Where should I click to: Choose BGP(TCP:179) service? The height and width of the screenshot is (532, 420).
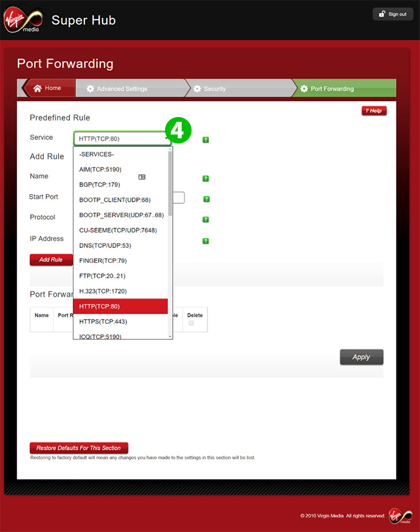[x=121, y=184]
